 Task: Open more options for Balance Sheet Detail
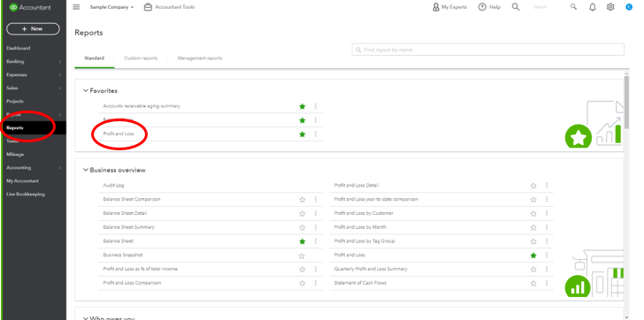click(x=316, y=214)
